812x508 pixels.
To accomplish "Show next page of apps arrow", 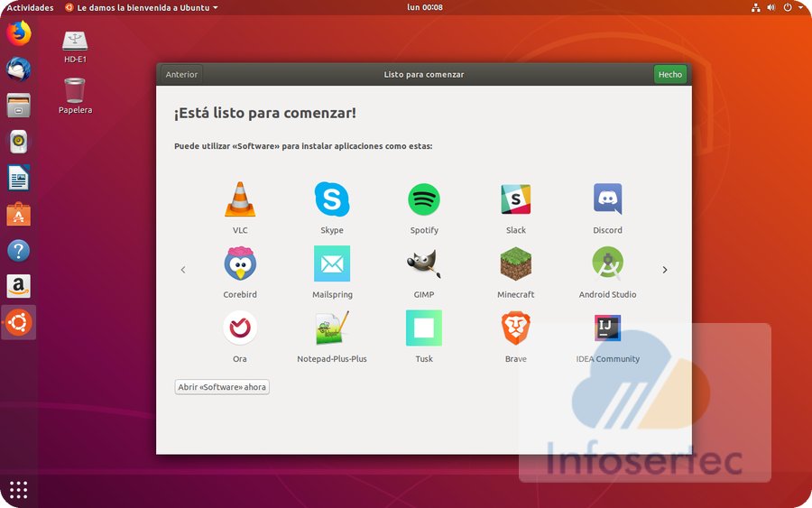I will [665, 270].
